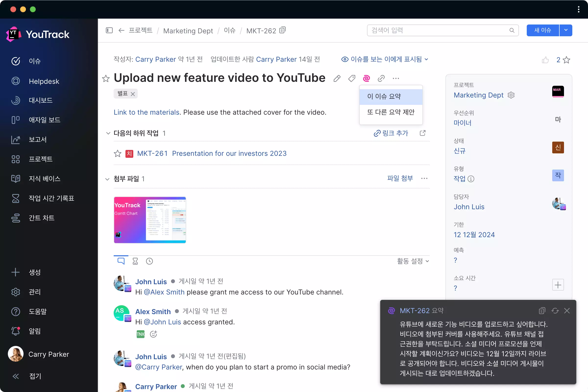Toggle the thumbs up on this issue
Viewport: 588px width, 392px height.
(545, 60)
